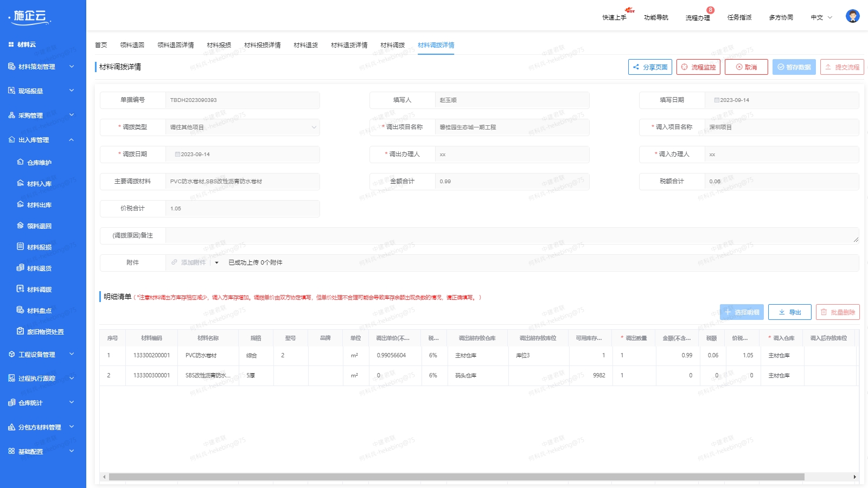868x488 pixels.
Task: Click the 出入库管理 menu icon
Action: coord(11,139)
